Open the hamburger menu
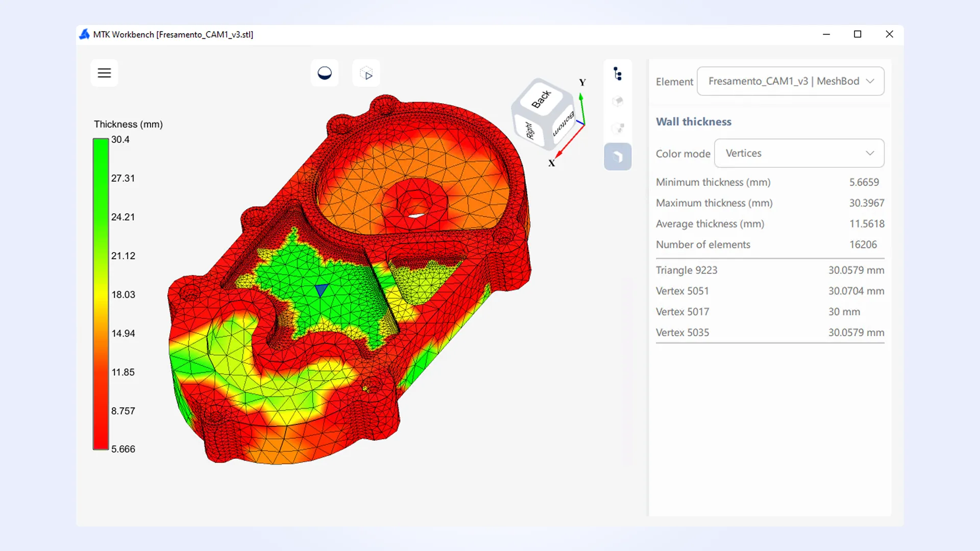Screen dimensions: 980x551 tap(104, 73)
